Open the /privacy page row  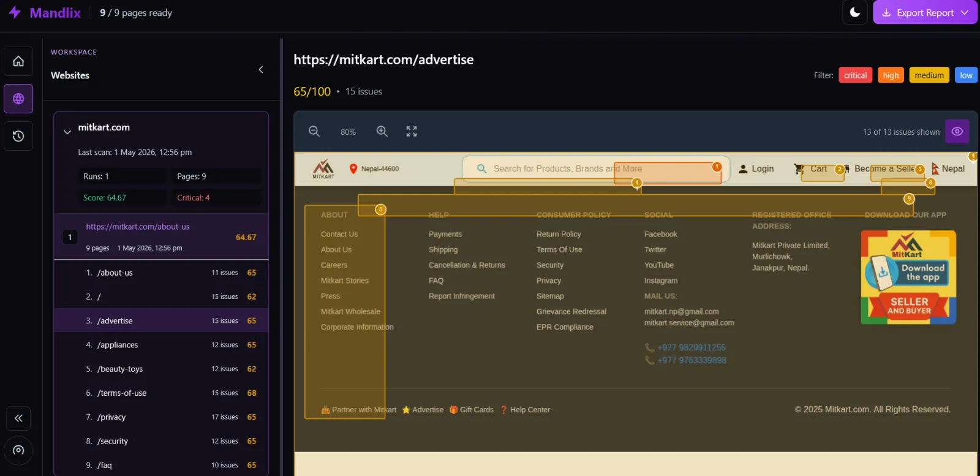pos(161,417)
